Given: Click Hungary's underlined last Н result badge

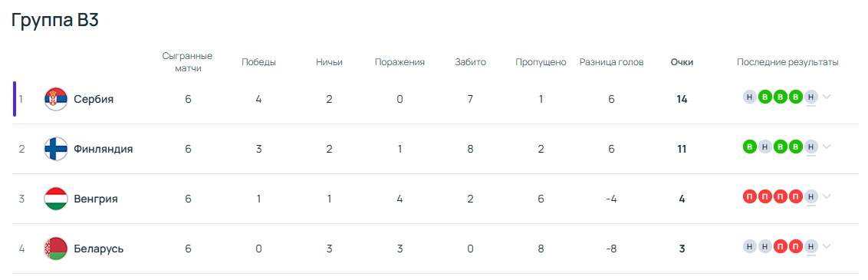Looking at the screenshot, I should (811, 196).
